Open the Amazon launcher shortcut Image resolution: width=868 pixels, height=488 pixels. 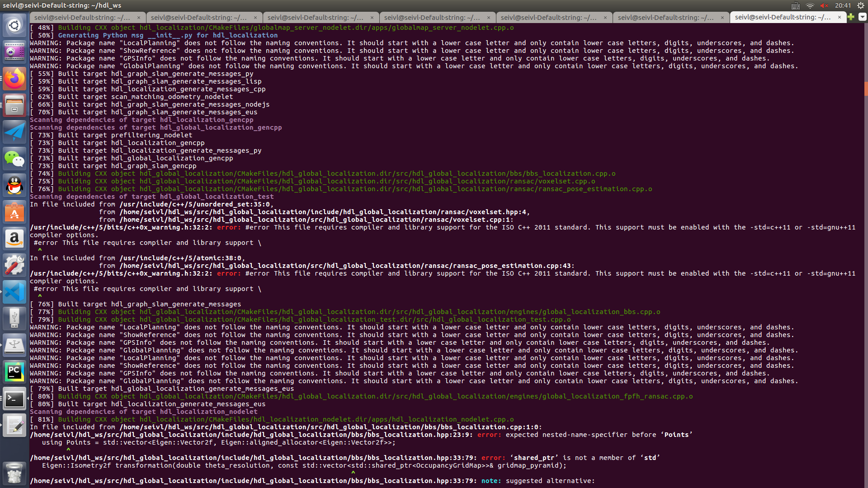[x=14, y=239]
